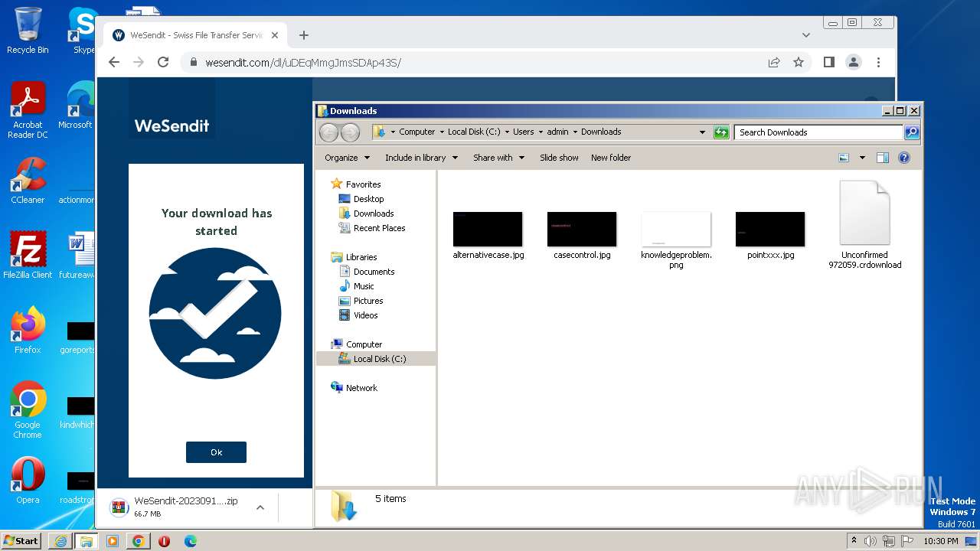The width and height of the screenshot is (980, 551).
Task: Open Chrome side panel icon
Action: [828, 63]
